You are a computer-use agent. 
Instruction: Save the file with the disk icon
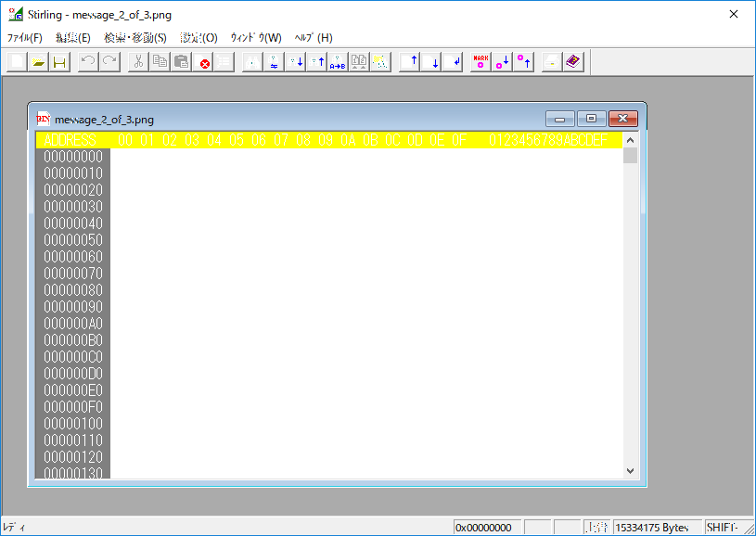coord(59,62)
